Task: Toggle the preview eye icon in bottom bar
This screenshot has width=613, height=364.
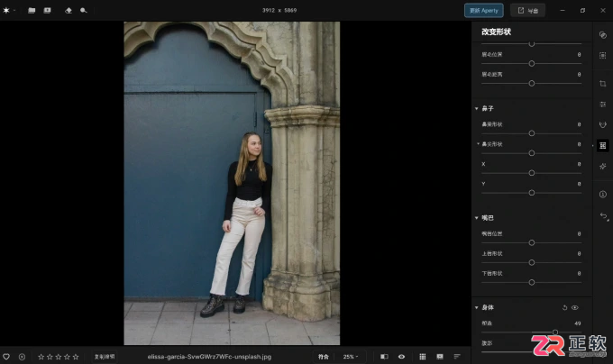Action: [x=401, y=357]
